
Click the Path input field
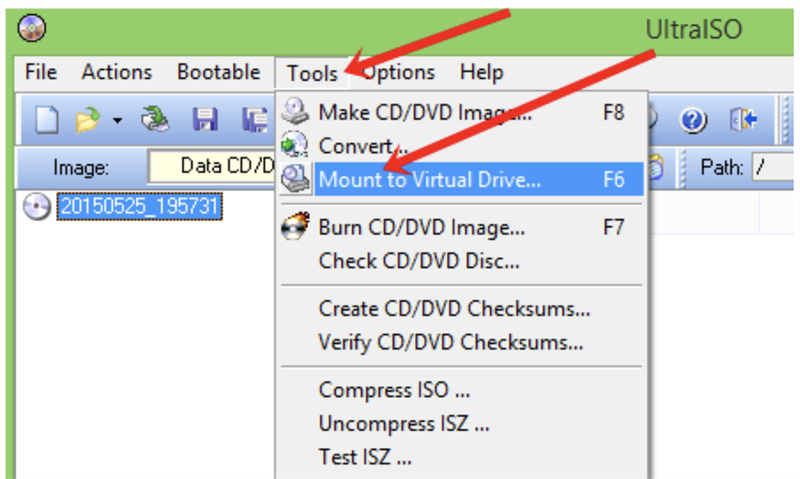(775, 167)
